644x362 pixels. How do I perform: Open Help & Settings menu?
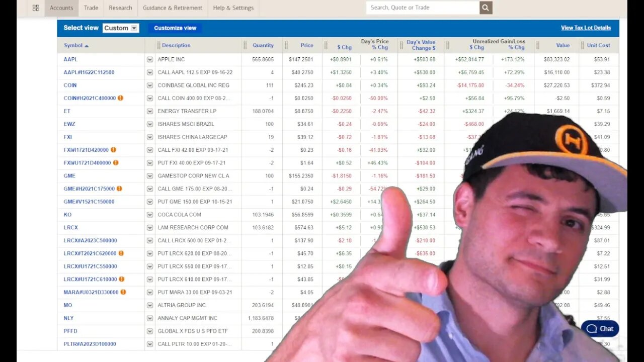[x=233, y=8]
